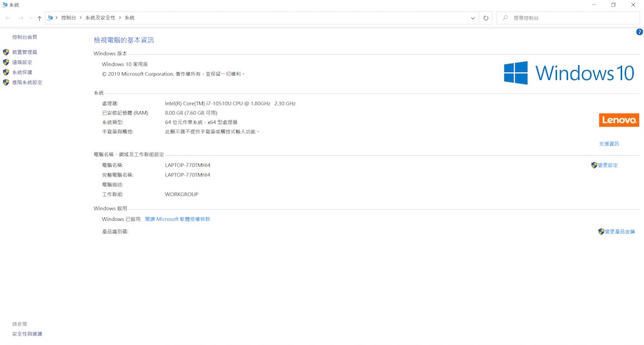Click the Lenovo logo
This screenshot has width=644, height=345.
coord(619,120)
